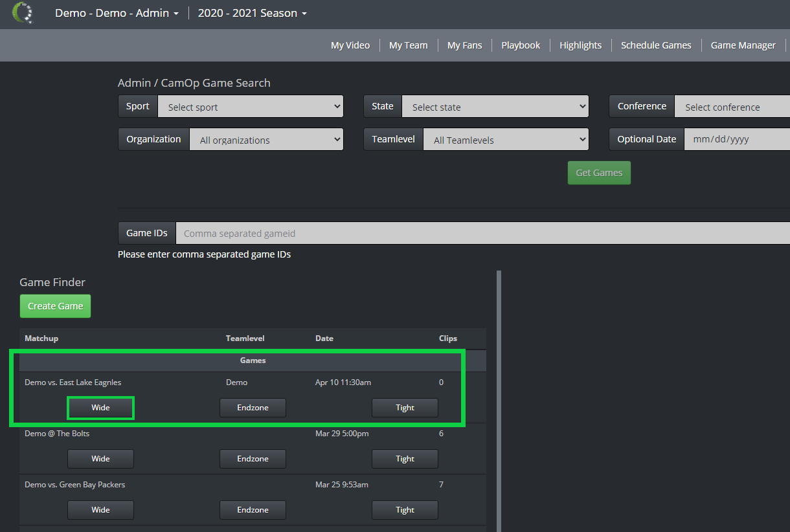Image resolution: width=790 pixels, height=532 pixels.
Task: Click the Demo vs. East Lake Eagnles matchup
Action: pos(73,382)
